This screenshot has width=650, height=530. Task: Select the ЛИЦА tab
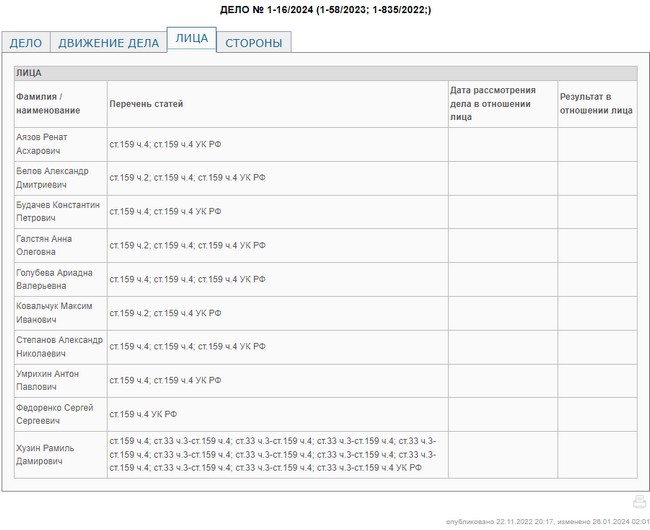click(x=191, y=39)
